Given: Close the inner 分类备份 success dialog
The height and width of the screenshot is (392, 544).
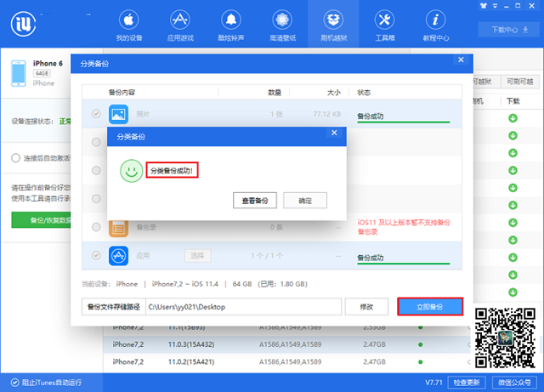Looking at the screenshot, I should coord(334,133).
